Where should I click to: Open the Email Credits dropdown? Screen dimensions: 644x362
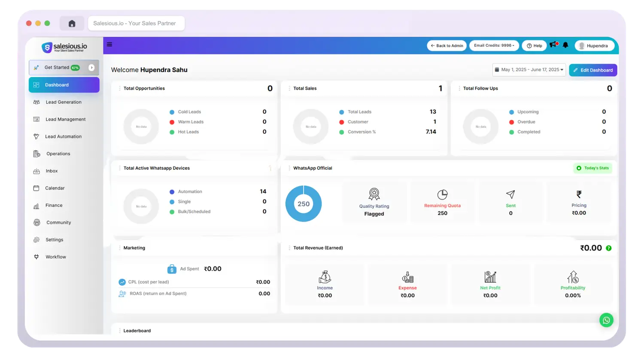click(x=494, y=45)
